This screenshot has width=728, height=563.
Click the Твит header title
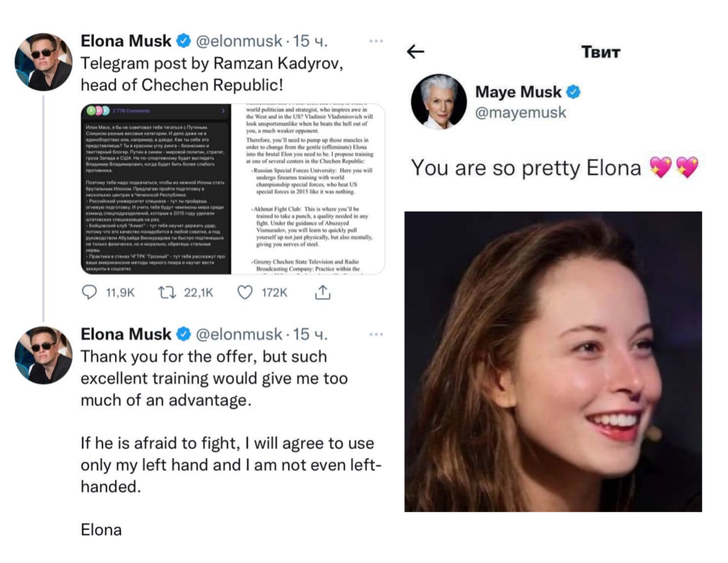click(x=600, y=52)
